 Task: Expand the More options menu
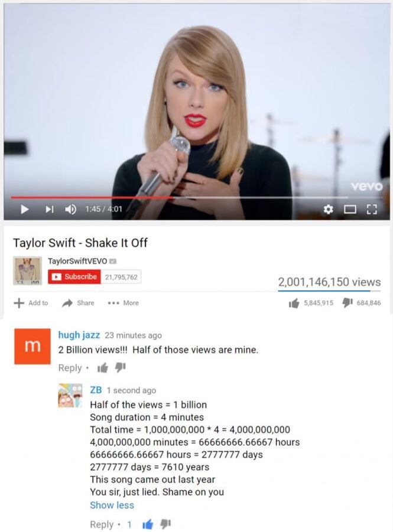pos(123,303)
